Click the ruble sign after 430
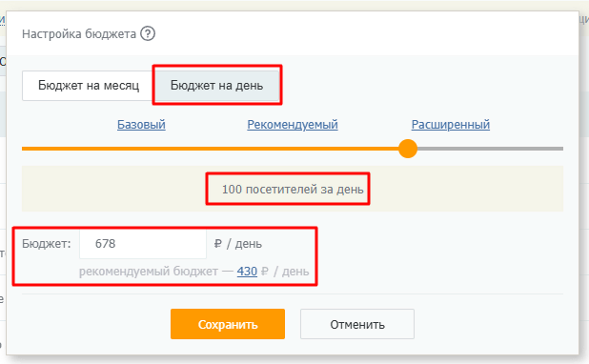The image size is (589, 364). point(264,272)
